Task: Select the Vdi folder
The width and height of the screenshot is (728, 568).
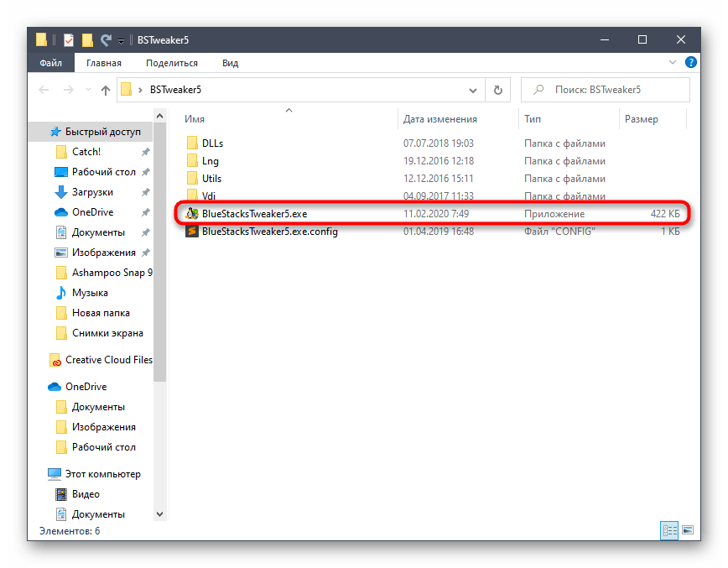Action: point(209,195)
